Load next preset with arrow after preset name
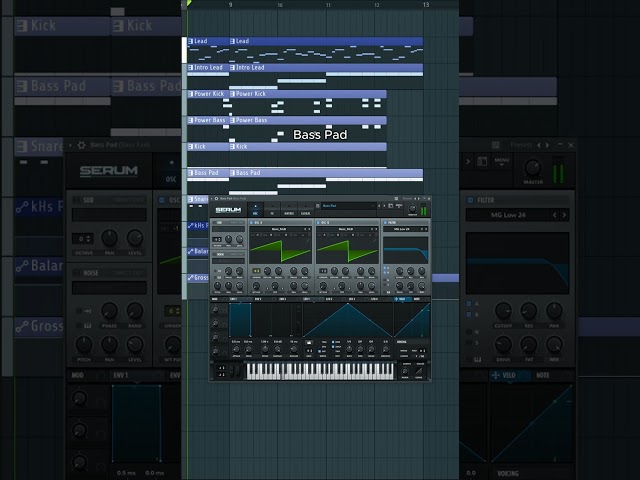Image resolution: width=640 pixels, height=480 pixels. coord(384,206)
